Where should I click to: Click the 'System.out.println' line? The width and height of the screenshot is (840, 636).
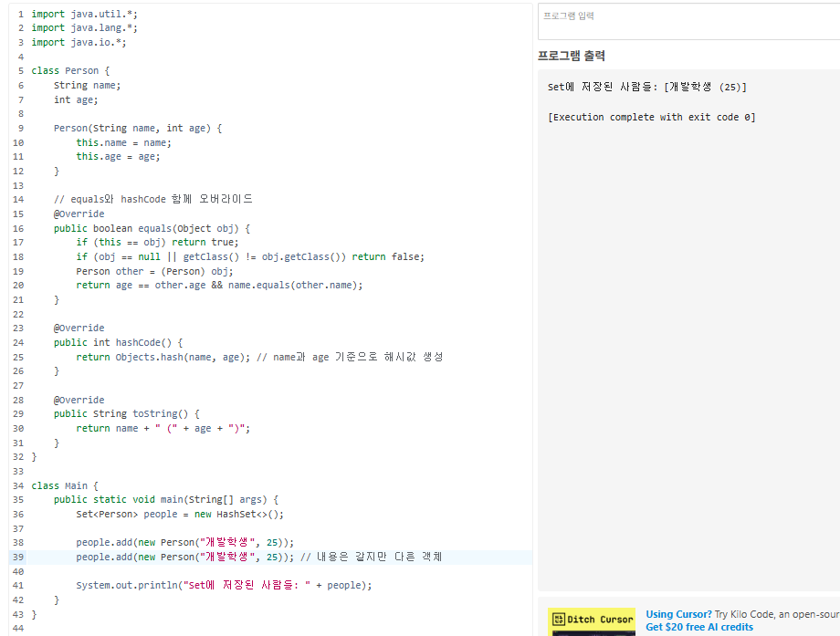click(224, 585)
